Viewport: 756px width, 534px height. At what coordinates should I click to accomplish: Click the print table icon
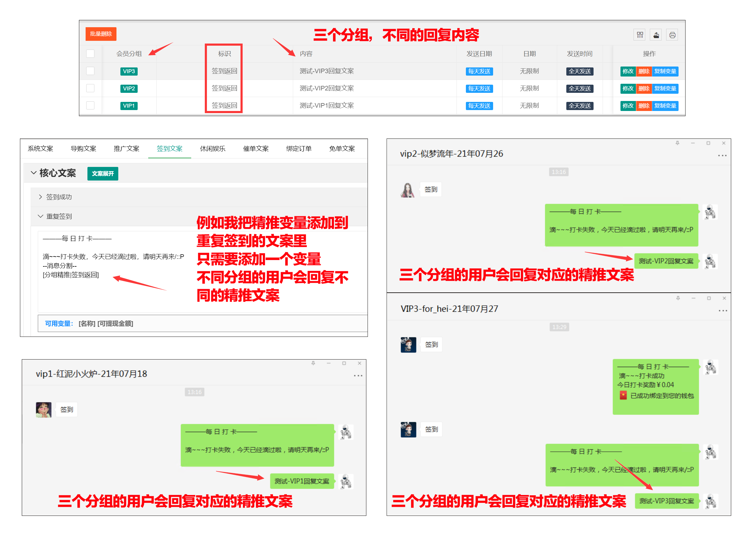672,35
